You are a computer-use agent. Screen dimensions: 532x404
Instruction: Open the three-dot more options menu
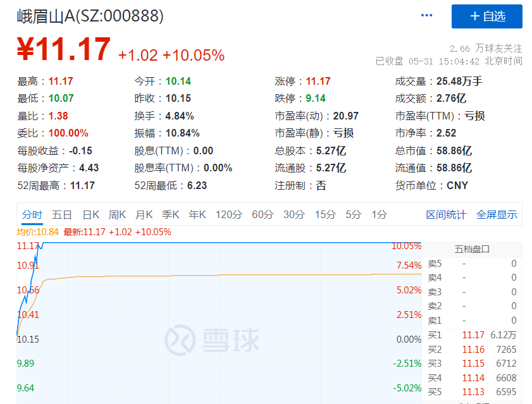pos(426,15)
